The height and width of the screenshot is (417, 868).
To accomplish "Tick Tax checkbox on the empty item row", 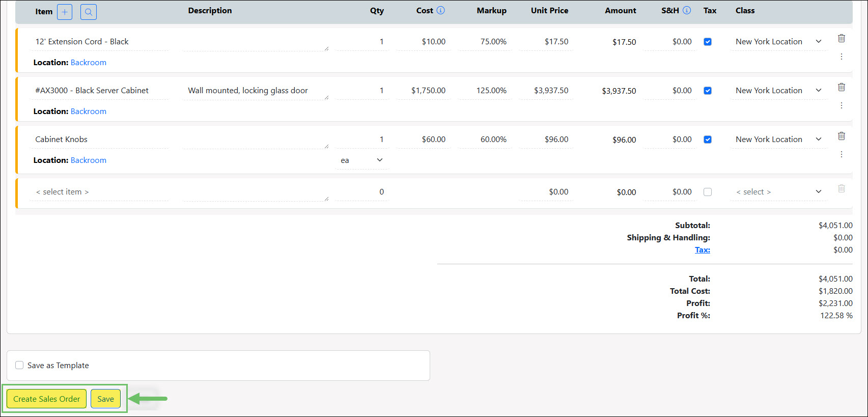I will pos(708,192).
